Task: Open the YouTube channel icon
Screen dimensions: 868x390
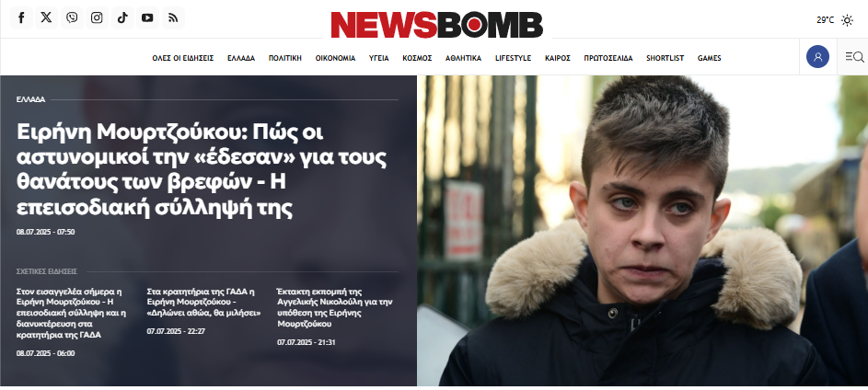Action: click(147, 17)
